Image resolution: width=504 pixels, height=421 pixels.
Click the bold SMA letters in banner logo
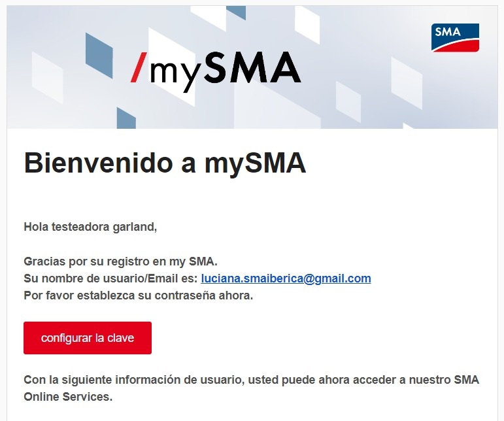(252, 68)
